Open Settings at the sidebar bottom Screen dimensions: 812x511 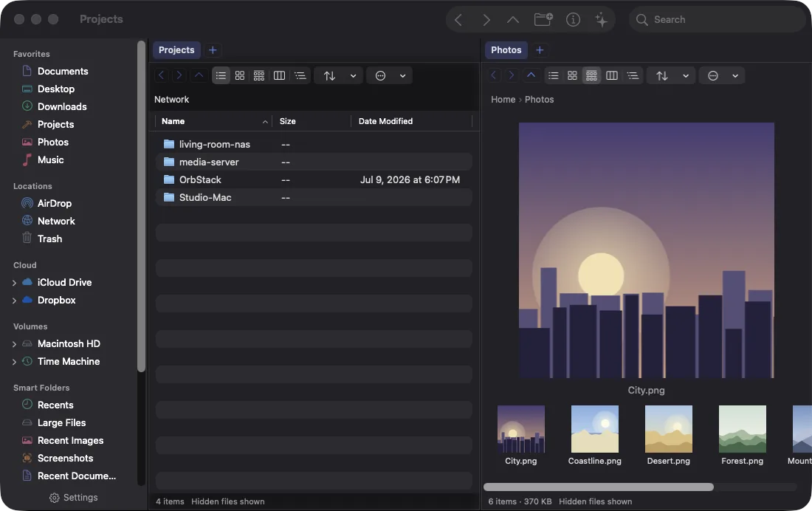pos(74,498)
